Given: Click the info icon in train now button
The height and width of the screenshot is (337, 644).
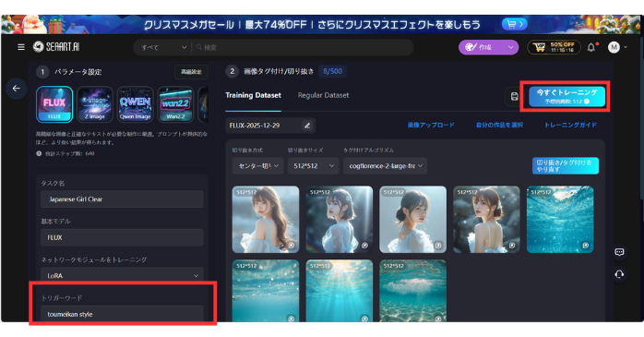Looking at the screenshot, I should (587, 102).
